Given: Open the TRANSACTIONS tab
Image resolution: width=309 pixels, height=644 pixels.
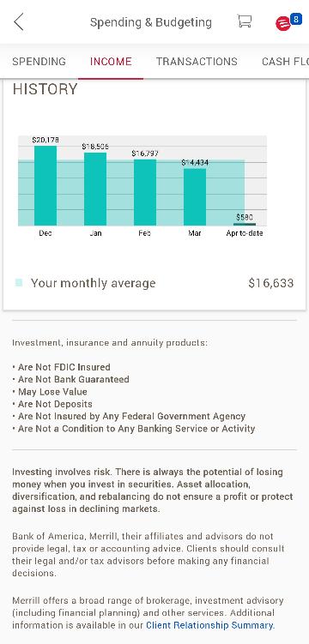Looking at the screenshot, I should point(197,62).
